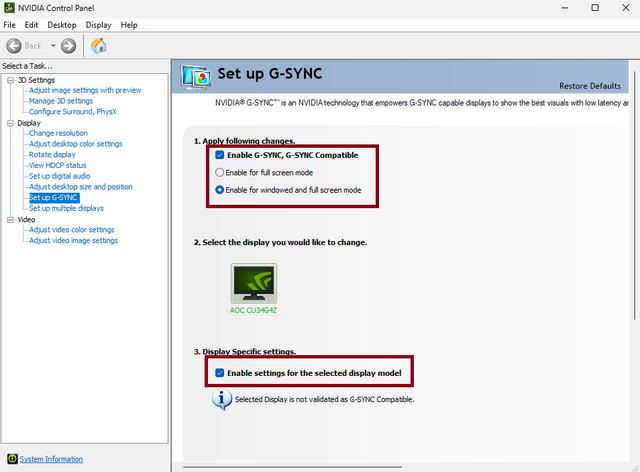Image resolution: width=640 pixels, height=472 pixels.
Task: Open the Desktop menu
Action: (x=62, y=25)
